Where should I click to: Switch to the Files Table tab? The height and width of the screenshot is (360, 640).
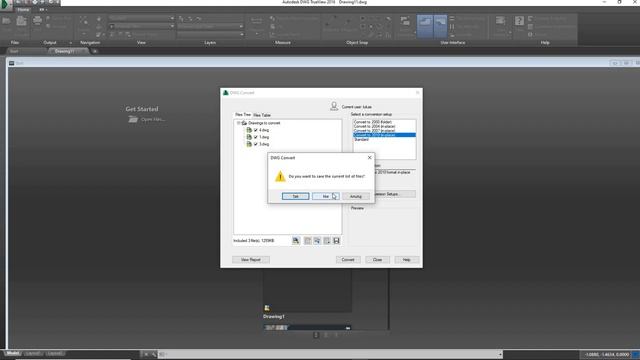click(x=262, y=115)
